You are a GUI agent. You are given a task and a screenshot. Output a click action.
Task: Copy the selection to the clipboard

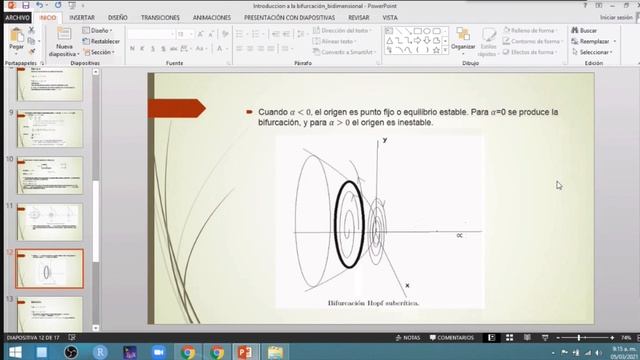pyautogui.click(x=31, y=41)
